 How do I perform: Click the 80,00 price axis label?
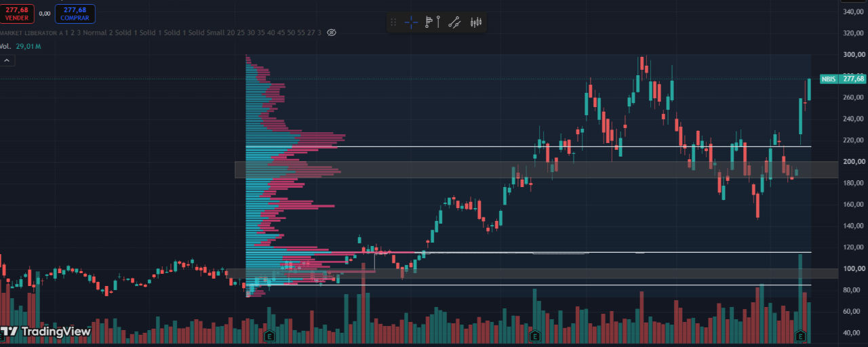click(853, 290)
